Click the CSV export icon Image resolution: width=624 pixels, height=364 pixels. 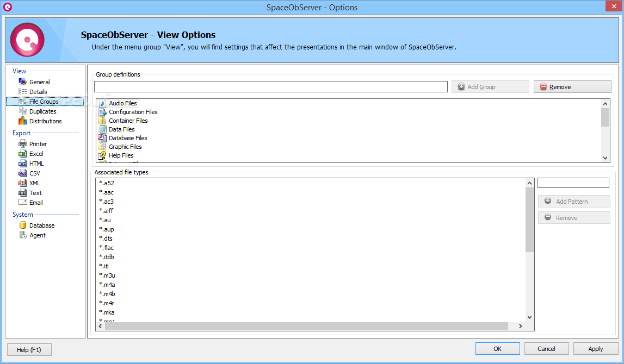(23, 173)
